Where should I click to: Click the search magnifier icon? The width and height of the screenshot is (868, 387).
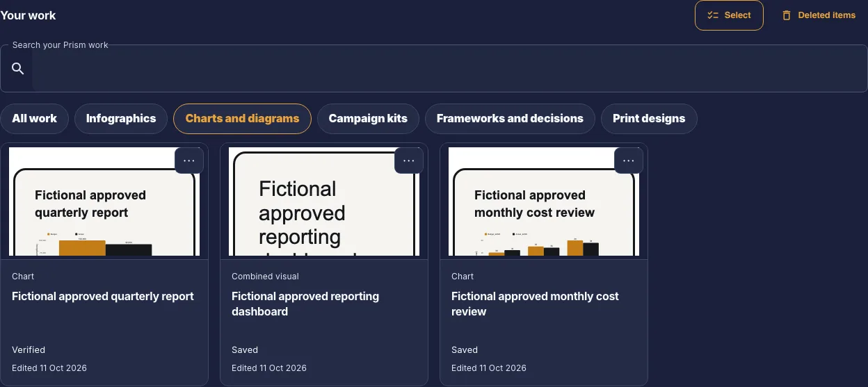(18, 68)
